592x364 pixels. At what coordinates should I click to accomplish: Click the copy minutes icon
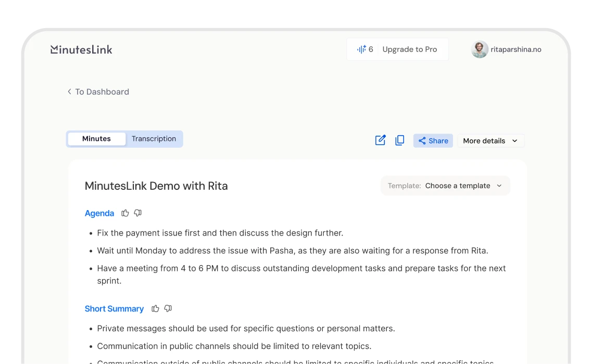[399, 140]
